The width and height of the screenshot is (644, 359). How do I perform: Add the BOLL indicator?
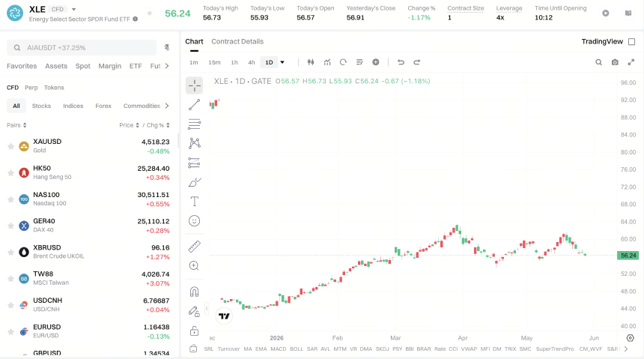pyautogui.click(x=297, y=349)
